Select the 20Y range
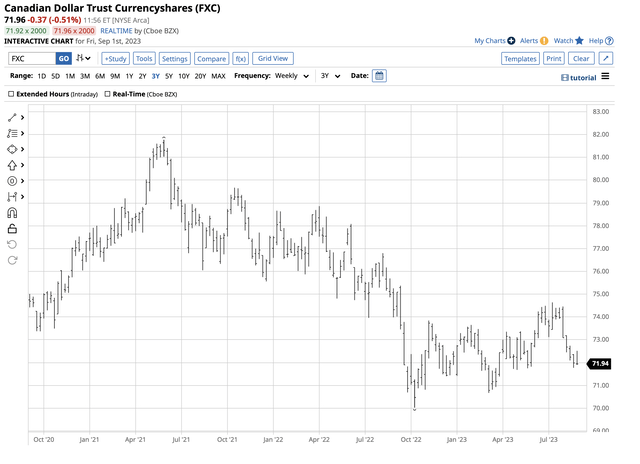Viewport: 640px width, 464px height. coord(200,76)
